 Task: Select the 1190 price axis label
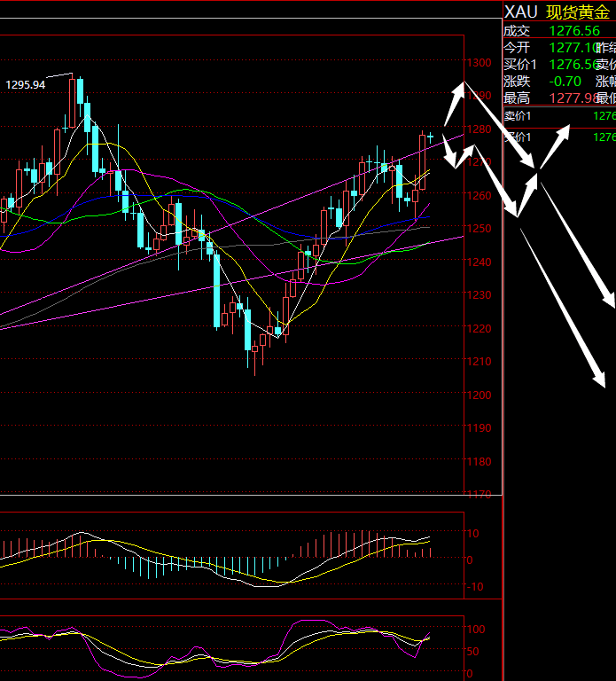coord(480,427)
